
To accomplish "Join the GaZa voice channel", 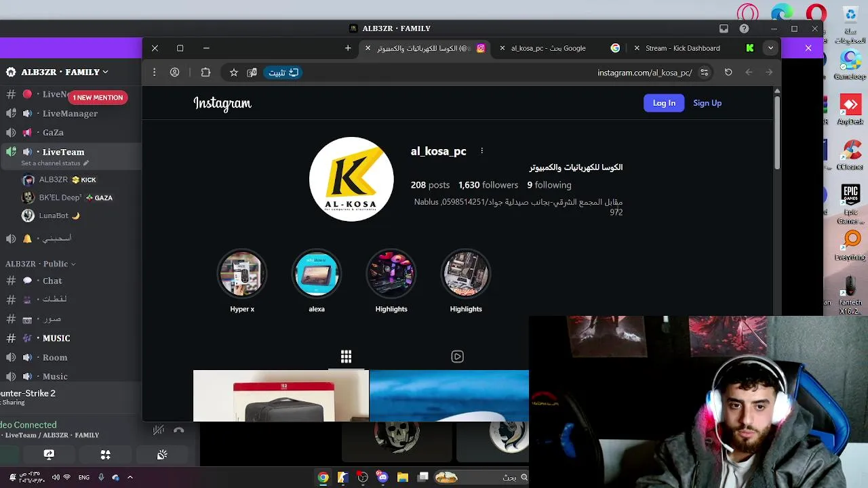I will [x=69, y=132].
